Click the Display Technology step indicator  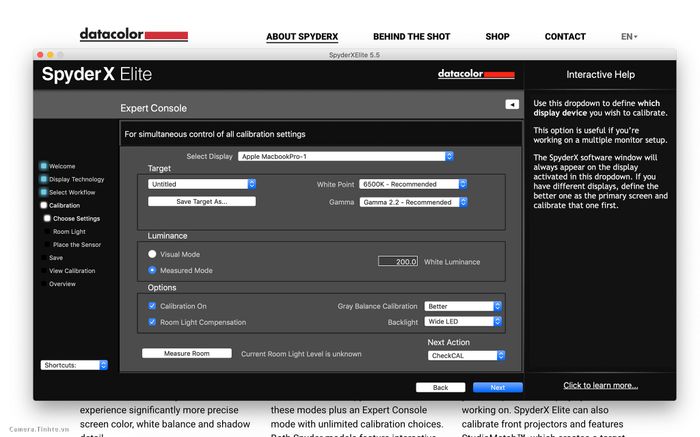[43, 179]
